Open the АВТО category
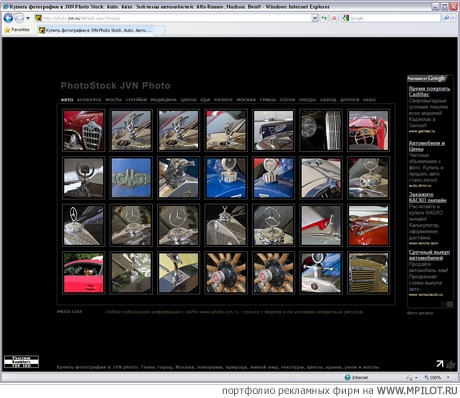 (x=67, y=100)
